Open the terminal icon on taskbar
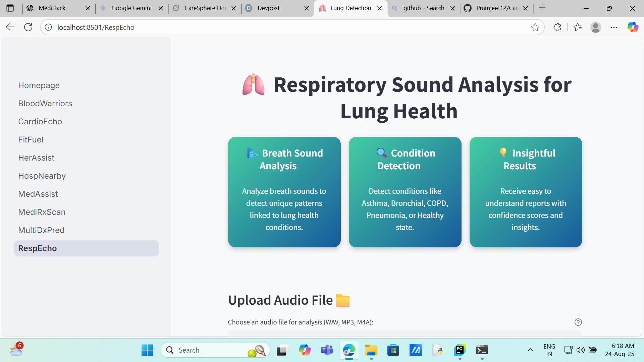 coord(482,350)
